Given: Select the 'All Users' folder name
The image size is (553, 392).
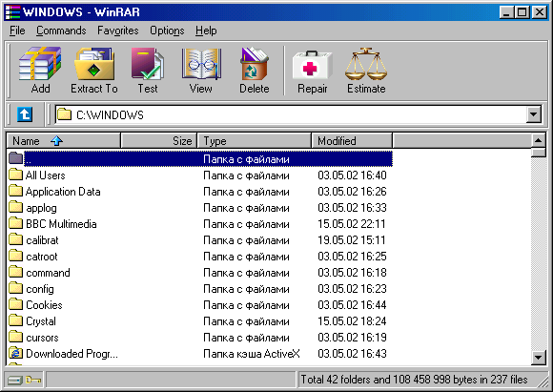Looking at the screenshot, I should tap(45, 175).
